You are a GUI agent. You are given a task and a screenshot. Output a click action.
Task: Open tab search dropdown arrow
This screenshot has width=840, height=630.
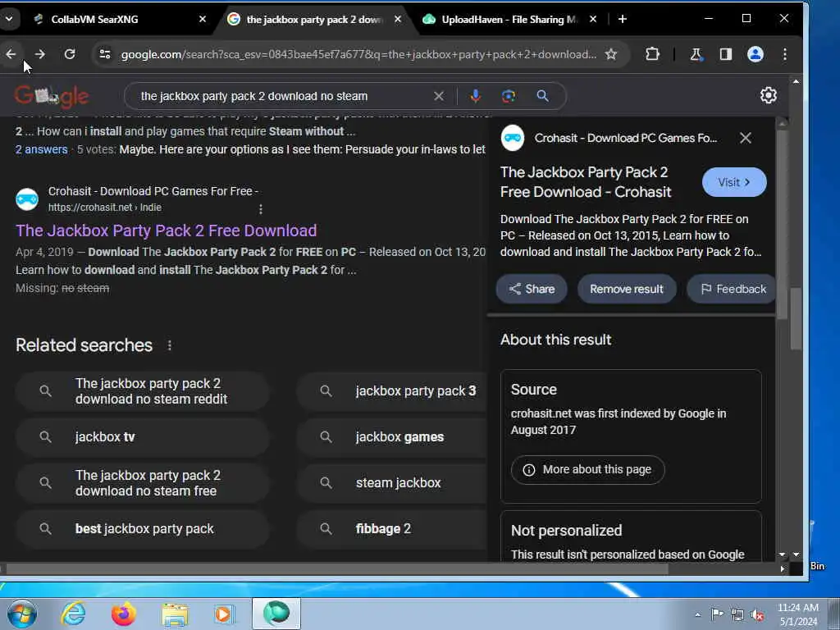(x=9, y=20)
